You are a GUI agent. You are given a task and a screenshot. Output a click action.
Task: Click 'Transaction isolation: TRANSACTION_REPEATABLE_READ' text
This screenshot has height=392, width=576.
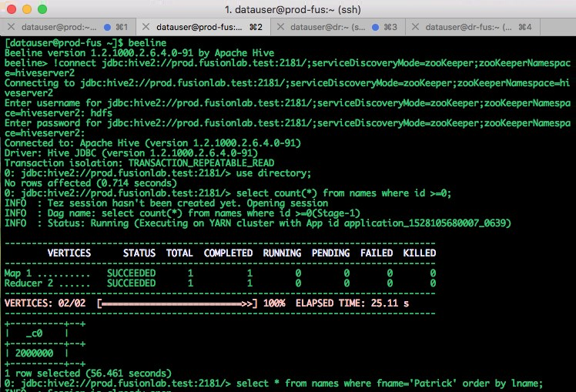(x=139, y=162)
